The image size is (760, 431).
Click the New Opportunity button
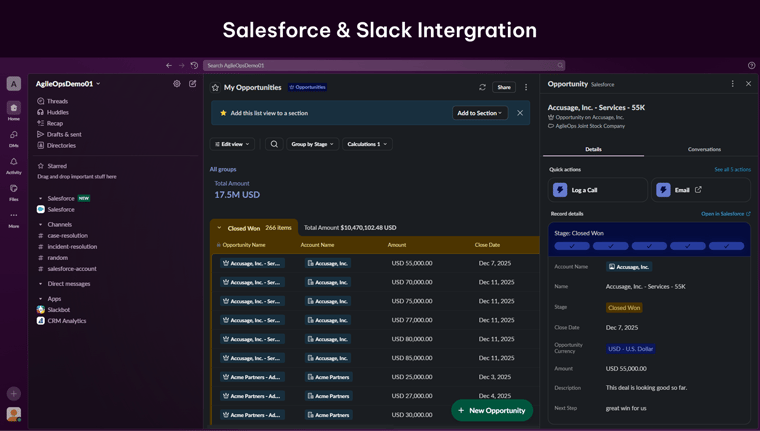(x=492, y=411)
